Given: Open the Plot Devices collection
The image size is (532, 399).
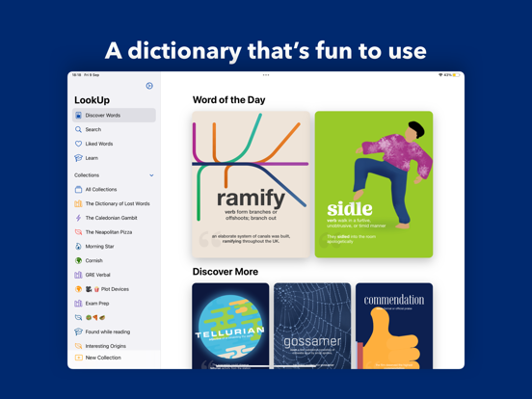Looking at the screenshot, I should point(114,289).
